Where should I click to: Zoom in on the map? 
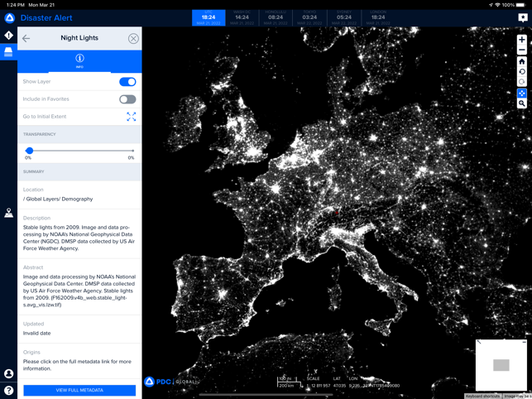click(522, 40)
